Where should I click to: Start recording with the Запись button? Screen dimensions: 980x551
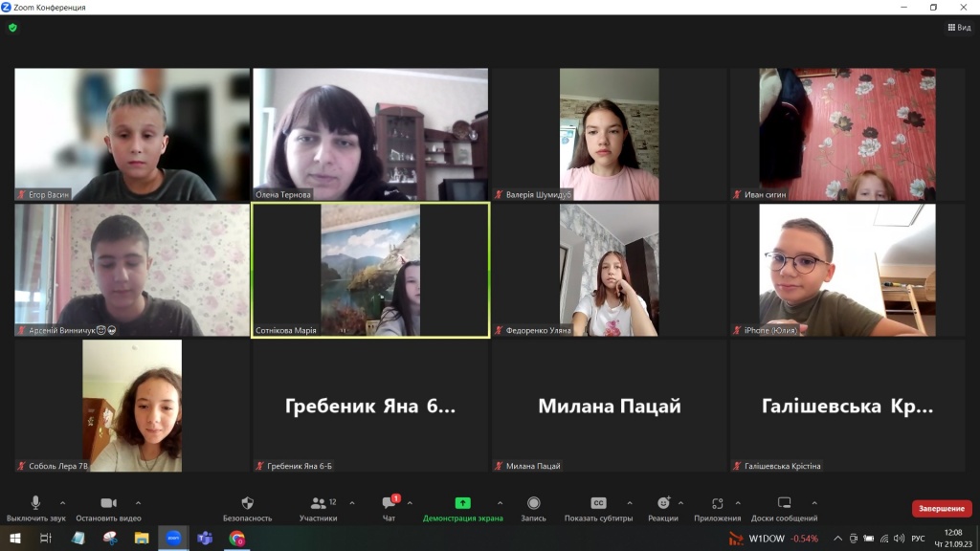click(x=533, y=504)
